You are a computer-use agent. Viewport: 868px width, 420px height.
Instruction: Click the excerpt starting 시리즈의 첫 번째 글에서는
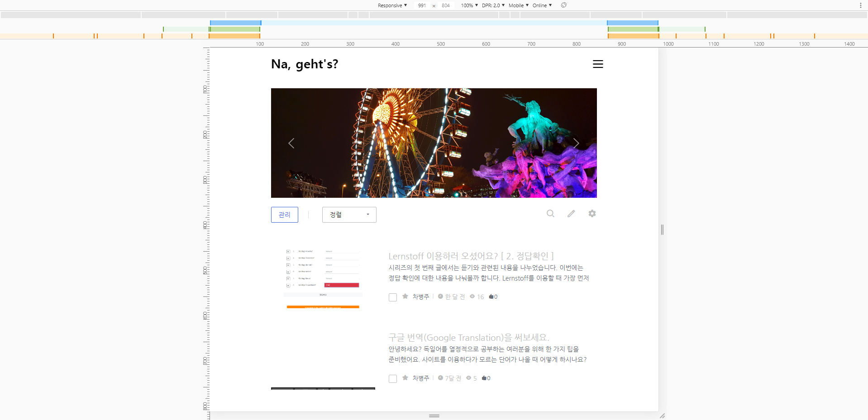[x=489, y=273]
